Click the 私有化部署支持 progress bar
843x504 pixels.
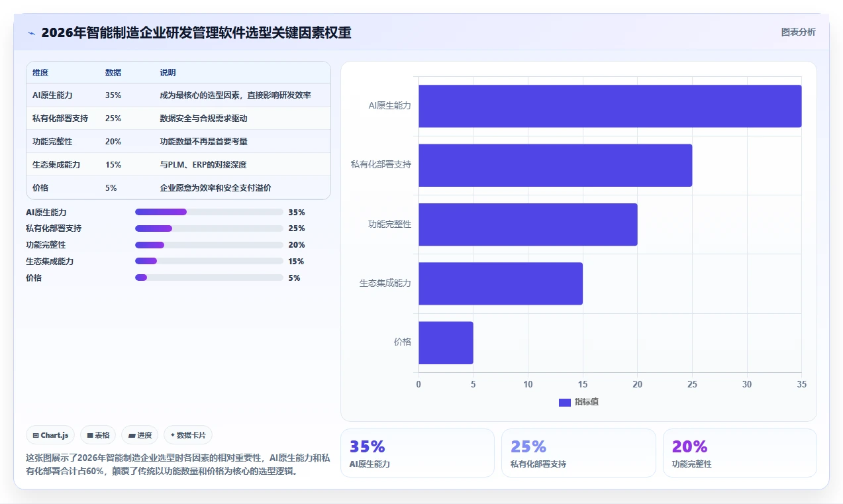(x=209, y=228)
